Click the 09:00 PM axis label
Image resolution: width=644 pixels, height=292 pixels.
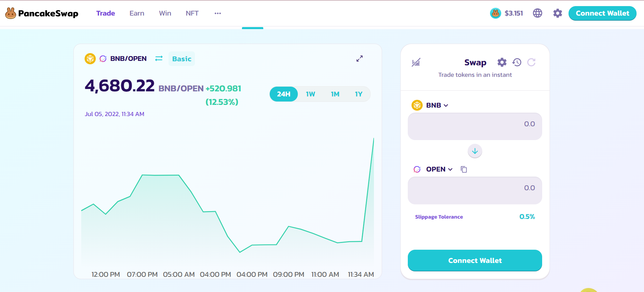tap(289, 274)
